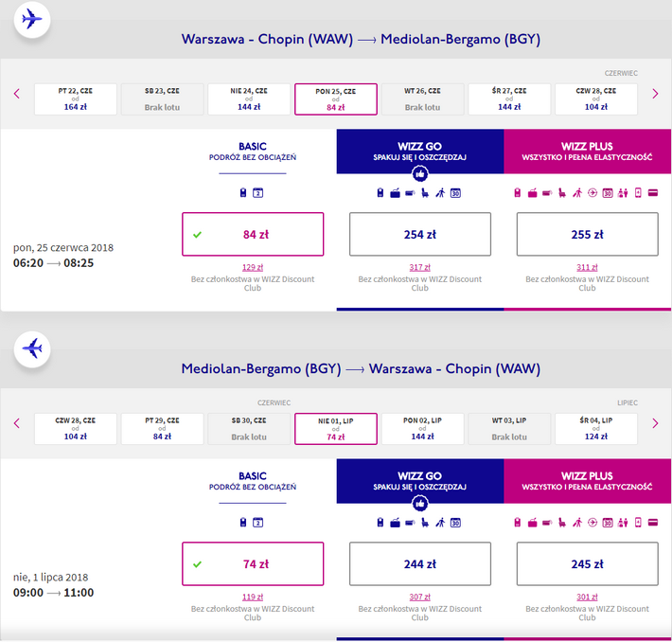Click the return flight plane icon

32,349
